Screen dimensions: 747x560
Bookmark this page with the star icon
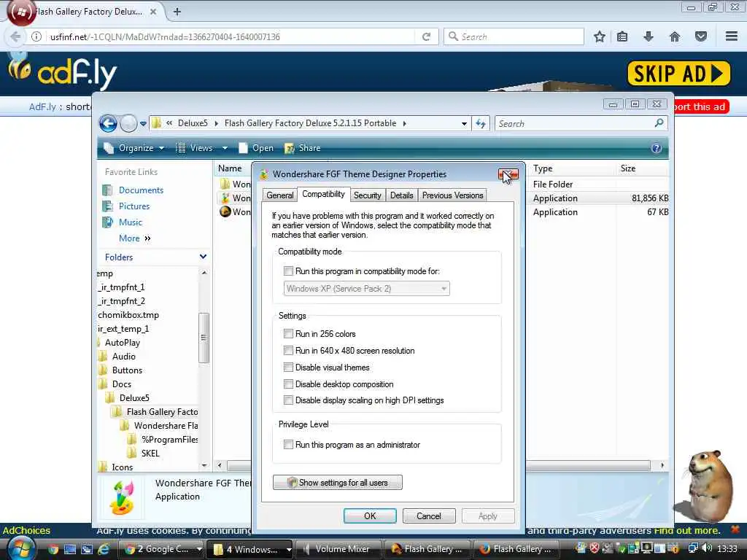[600, 36]
